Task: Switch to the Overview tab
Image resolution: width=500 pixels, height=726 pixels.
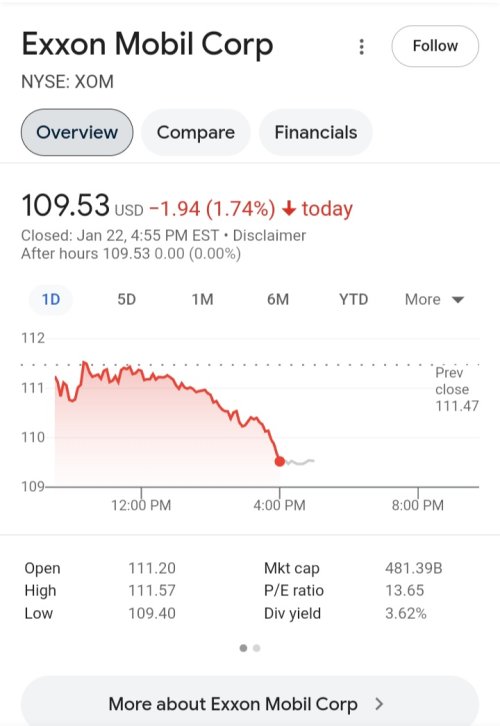Action: (77, 132)
